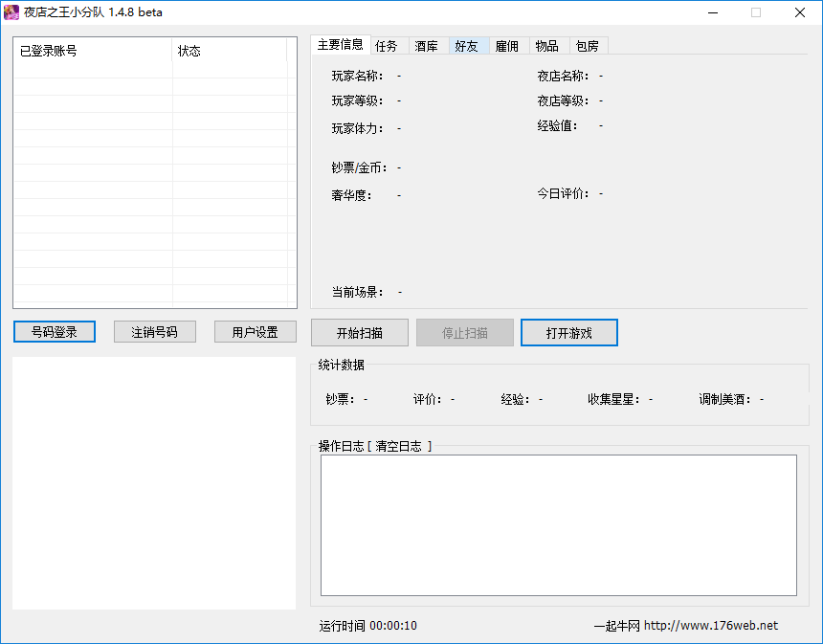Open 用户设置 settings
823x644 pixels.
point(255,332)
